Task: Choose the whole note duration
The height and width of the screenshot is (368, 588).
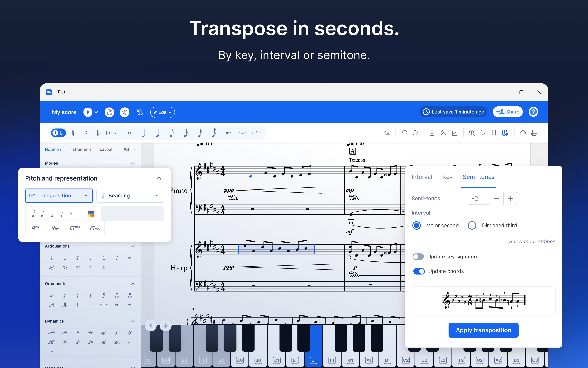Action: (129, 133)
